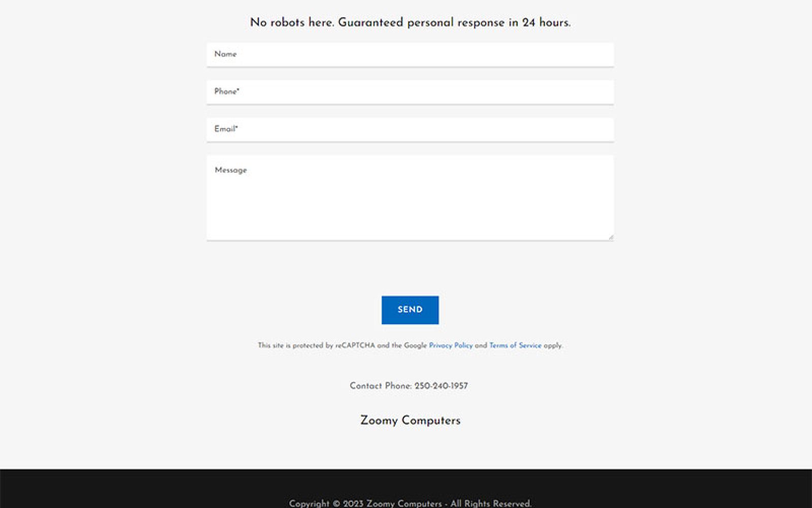Click 'Zoomy Computers' in the footer copyright
Viewport: 812px width, 508px height.
(x=404, y=503)
